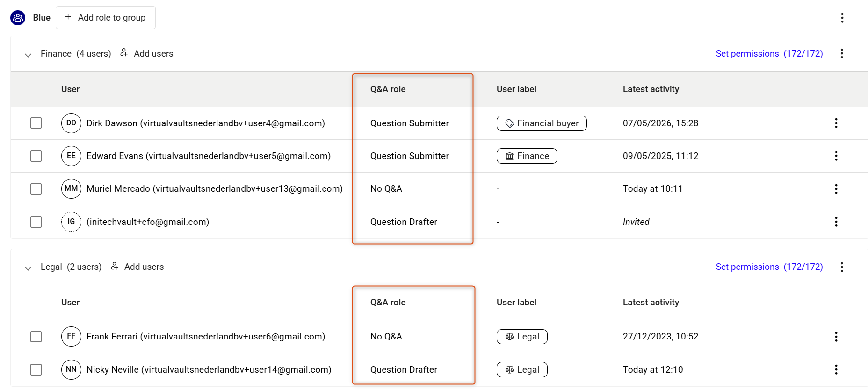Click the Dirk Dawson name and email
The height and width of the screenshot is (390, 868).
[x=206, y=123]
